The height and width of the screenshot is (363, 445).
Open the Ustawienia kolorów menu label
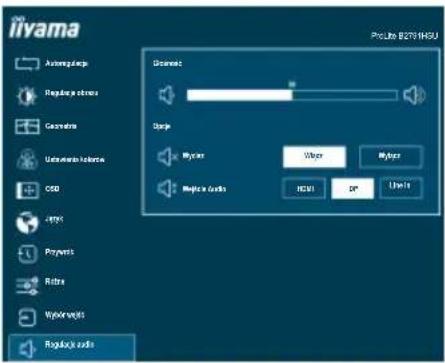tap(75, 159)
